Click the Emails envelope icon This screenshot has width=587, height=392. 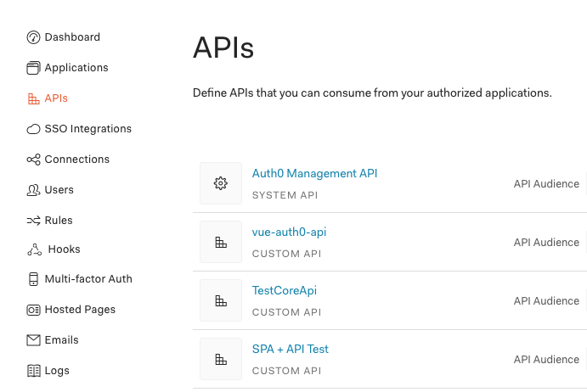point(33,340)
